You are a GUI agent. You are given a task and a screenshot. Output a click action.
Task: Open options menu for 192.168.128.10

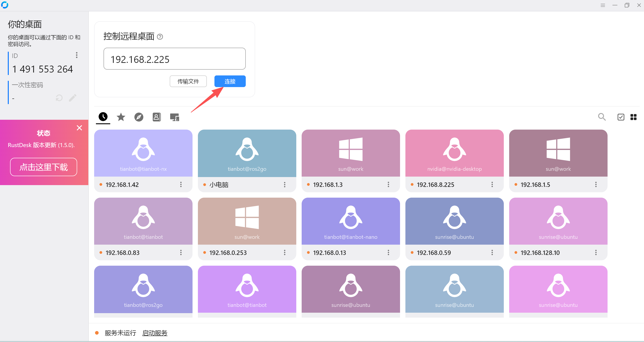click(x=596, y=252)
